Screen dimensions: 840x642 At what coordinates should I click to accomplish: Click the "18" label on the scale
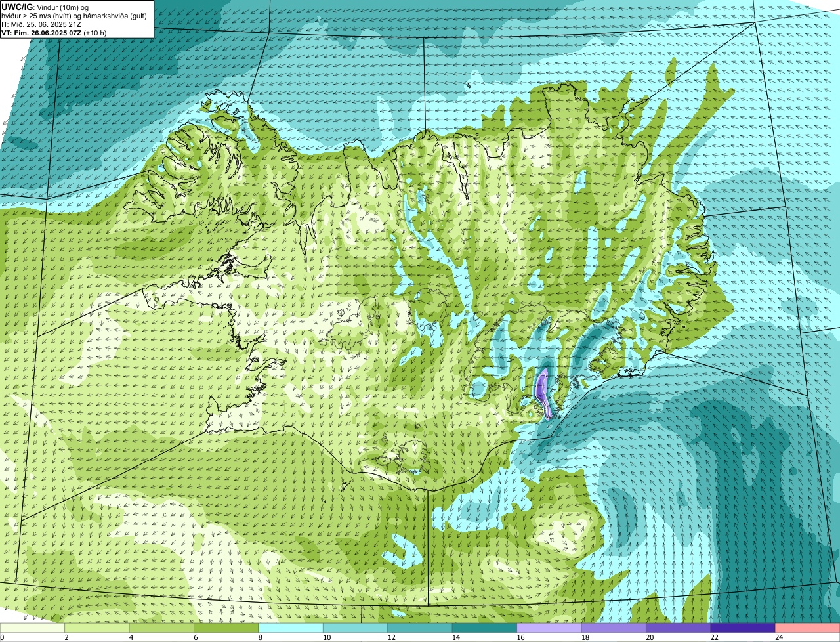click(585, 637)
